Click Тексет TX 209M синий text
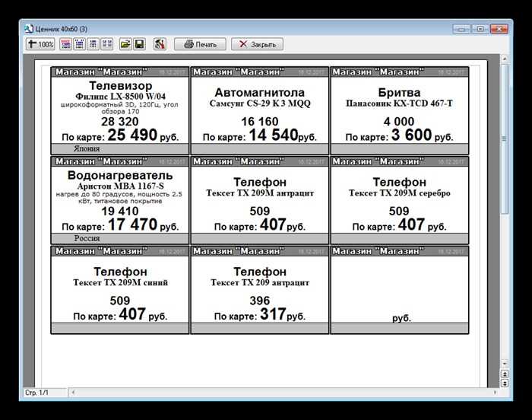This screenshot has width=532, height=420. click(120, 282)
